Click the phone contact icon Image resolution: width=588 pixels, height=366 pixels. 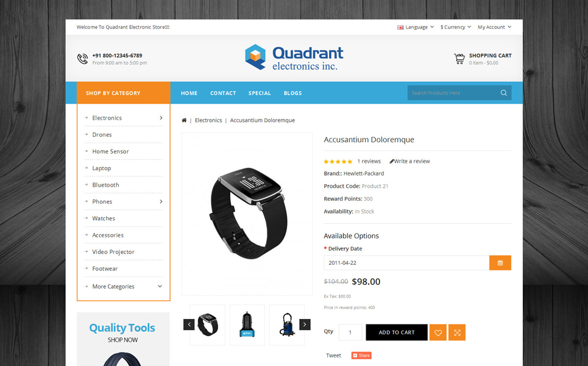coord(82,59)
